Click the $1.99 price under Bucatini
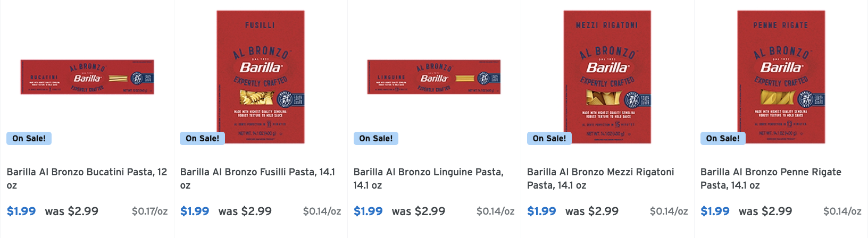Image resolution: width=868 pixels, height=238 pixels. pos(21,211)
